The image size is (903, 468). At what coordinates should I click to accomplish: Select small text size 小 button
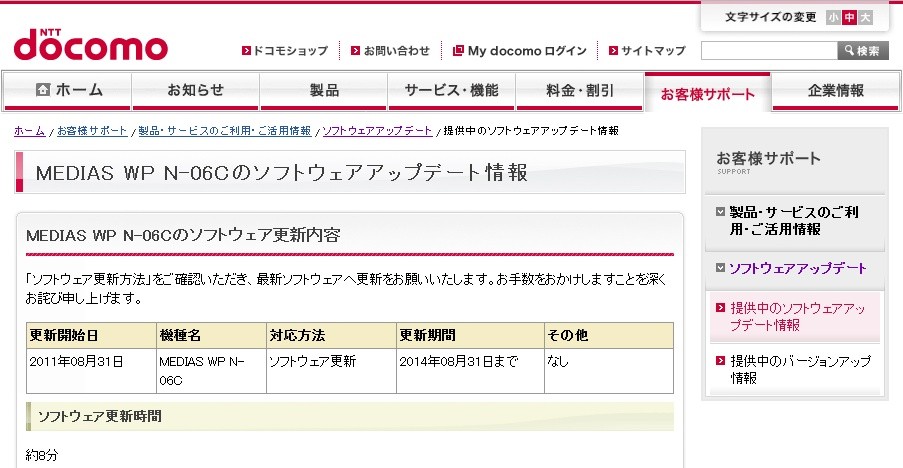(x=833, y=18)
